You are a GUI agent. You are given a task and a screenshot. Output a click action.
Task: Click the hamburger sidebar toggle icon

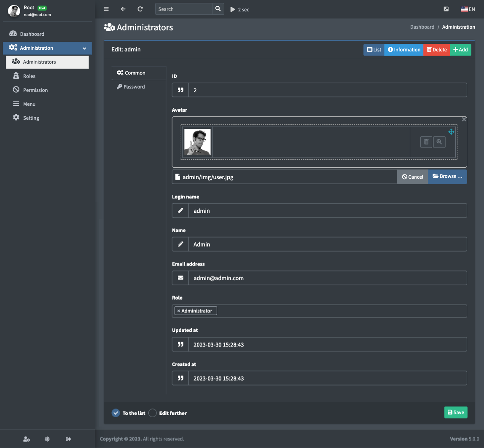point(106,9)
